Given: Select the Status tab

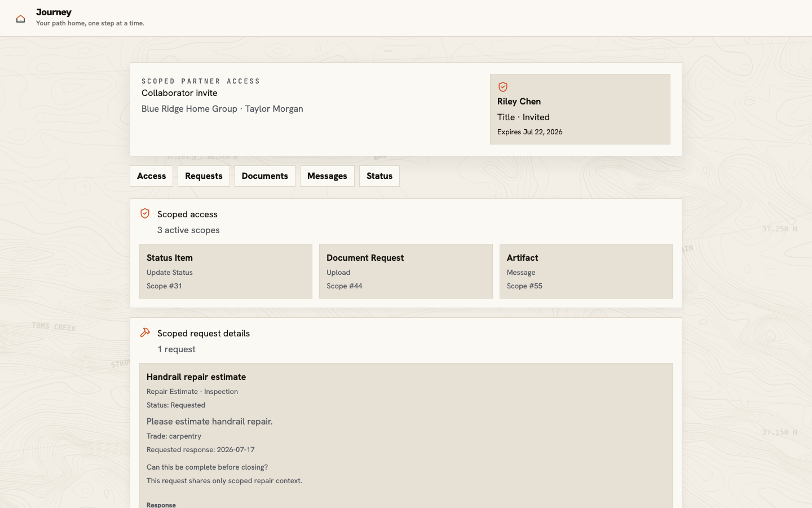Looking at the screenshot, I should coord(379,176).
